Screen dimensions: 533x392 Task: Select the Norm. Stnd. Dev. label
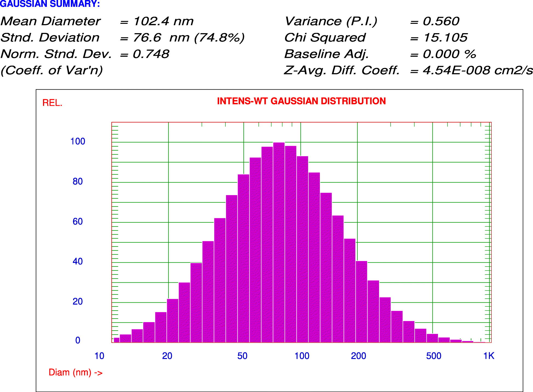[56, 54]
